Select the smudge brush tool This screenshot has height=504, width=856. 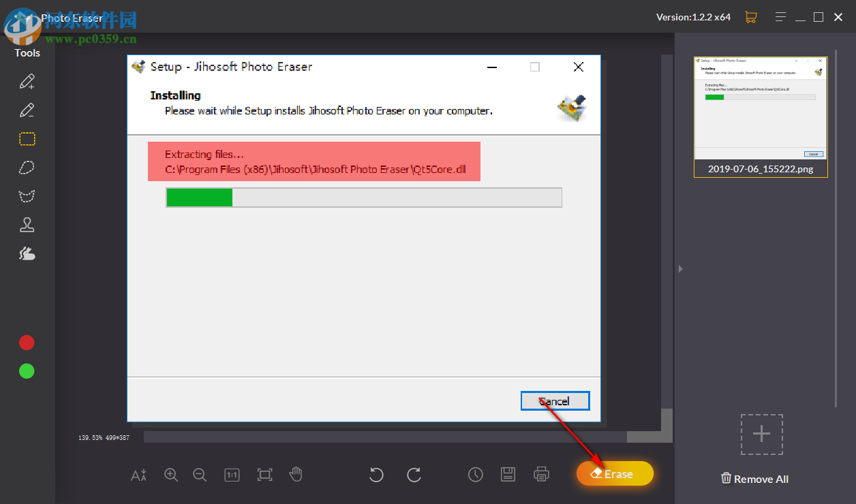point(27,253)
